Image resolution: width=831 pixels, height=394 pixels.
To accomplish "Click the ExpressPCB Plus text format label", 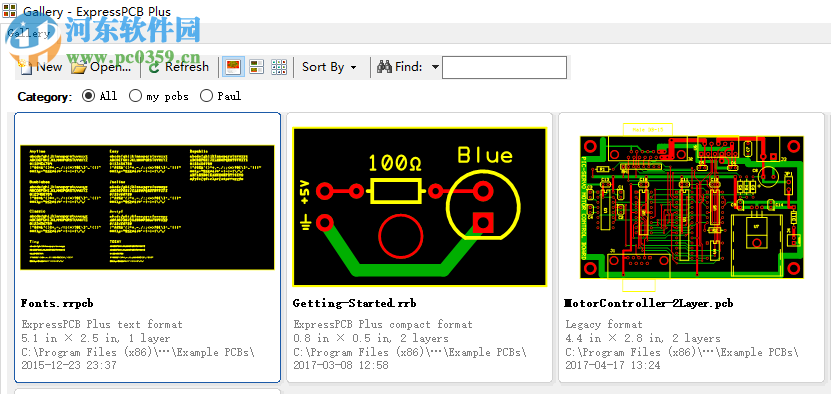I will [x=102, y=324].
